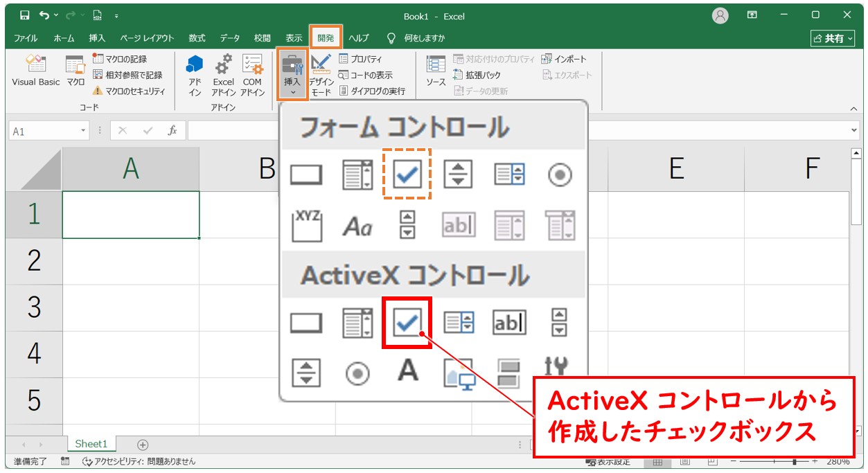Insert an ActiveX command button
The image size is (868, 473).
[305, 323]
